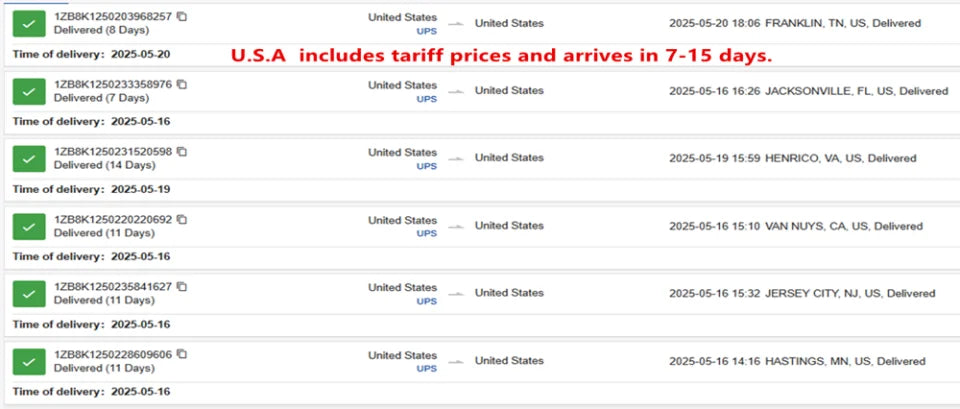Copy tracking number 1ZB8K1250203968257

182,17
